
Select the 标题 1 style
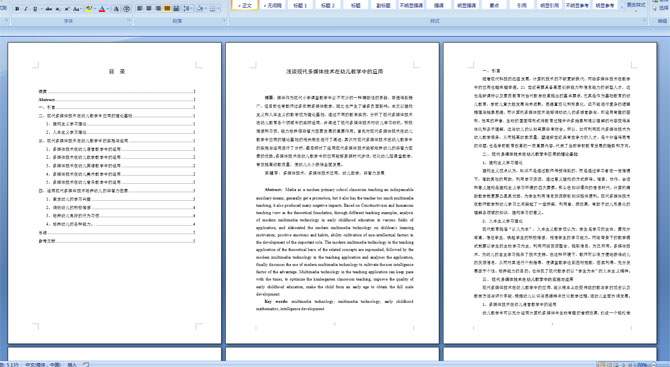click(300, 5)
